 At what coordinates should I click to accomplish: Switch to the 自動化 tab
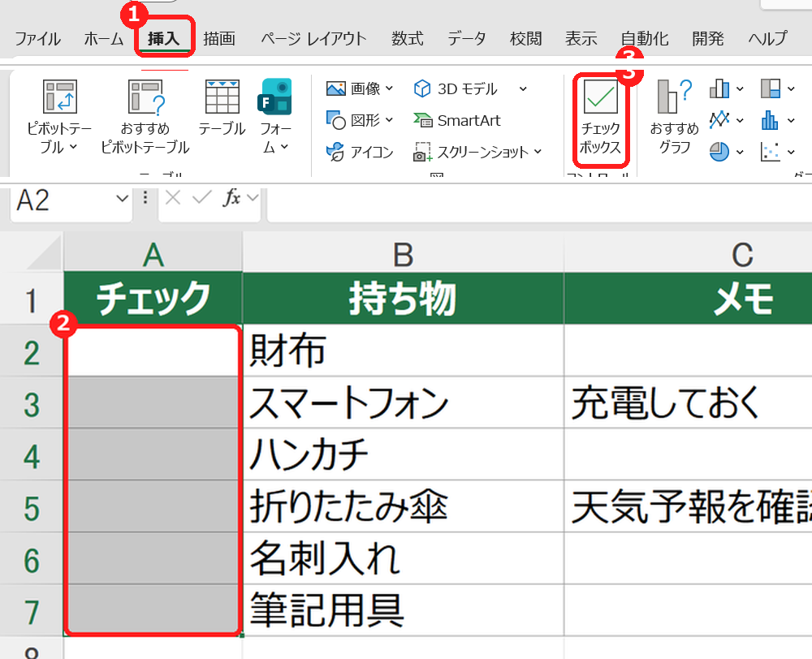coord(645,39)
